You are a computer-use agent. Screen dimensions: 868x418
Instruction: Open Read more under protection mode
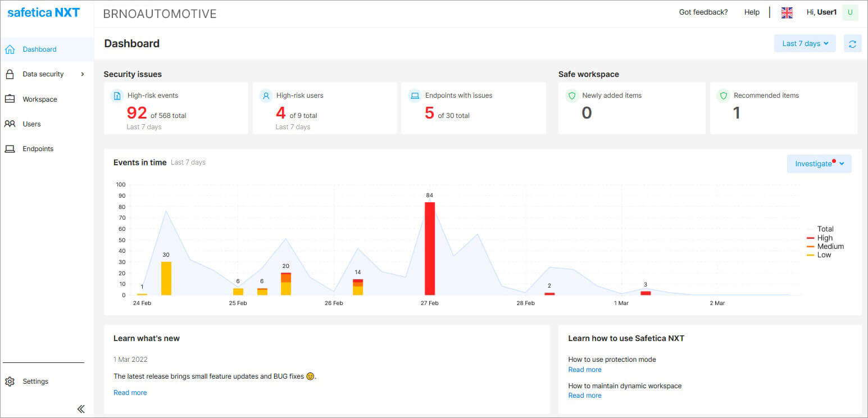[584, 370]
